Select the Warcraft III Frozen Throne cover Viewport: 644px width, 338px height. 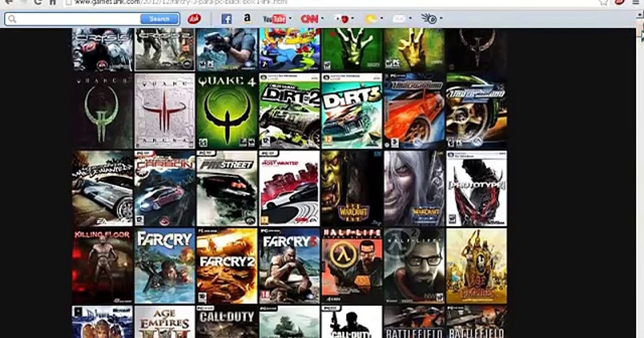(414, 188)
